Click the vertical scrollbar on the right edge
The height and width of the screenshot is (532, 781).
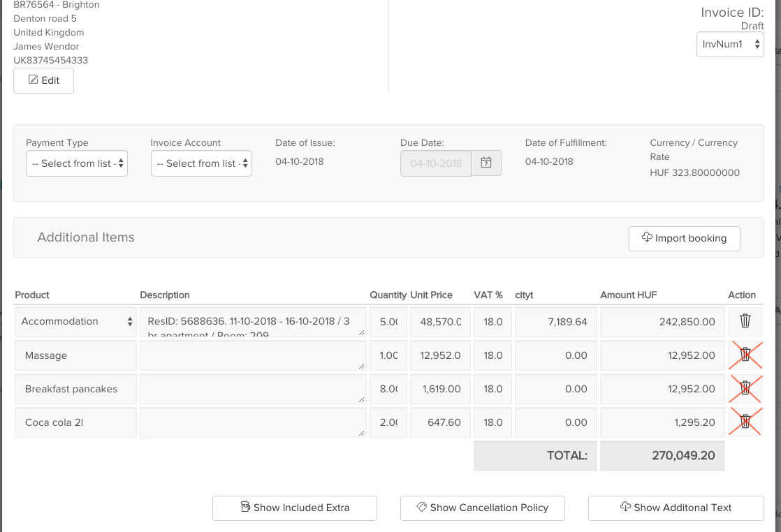coord(778,265)
